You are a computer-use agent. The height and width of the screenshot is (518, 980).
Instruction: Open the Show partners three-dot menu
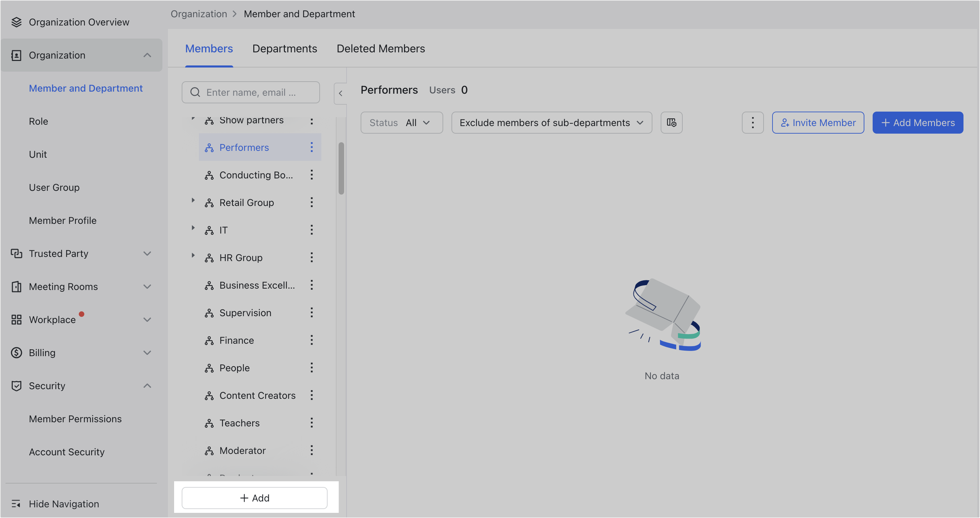coord(311,121)
